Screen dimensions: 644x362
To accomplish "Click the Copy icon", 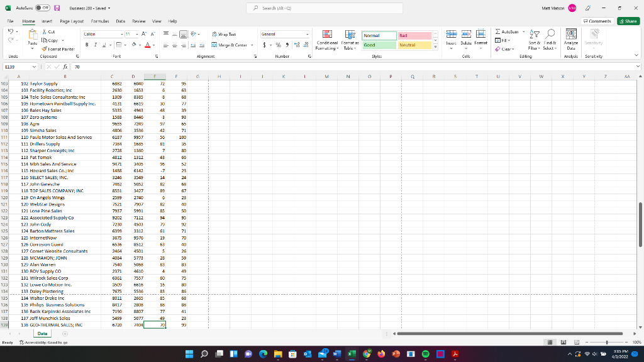I will coord(45,40).
